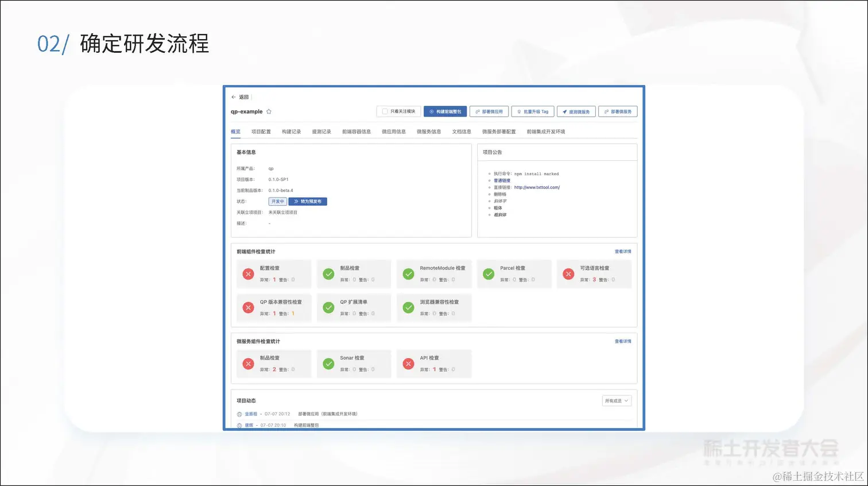Screen dimensions: 868x486
Task: Click the 部署微服务 button
Action: [x=618, y=111]
